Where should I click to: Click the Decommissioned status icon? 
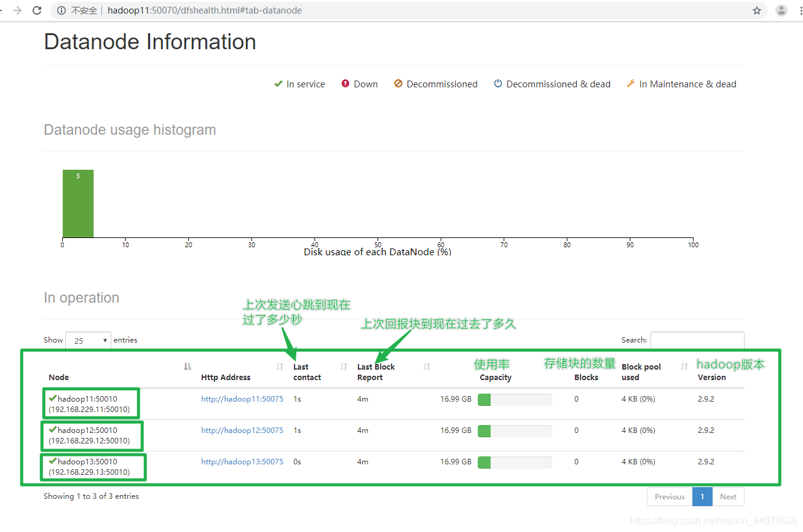(398, 84)
